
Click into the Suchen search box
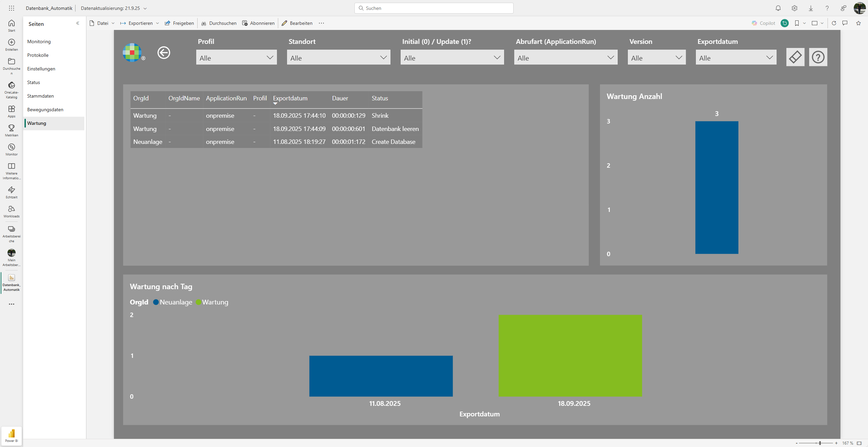[434, 8]
